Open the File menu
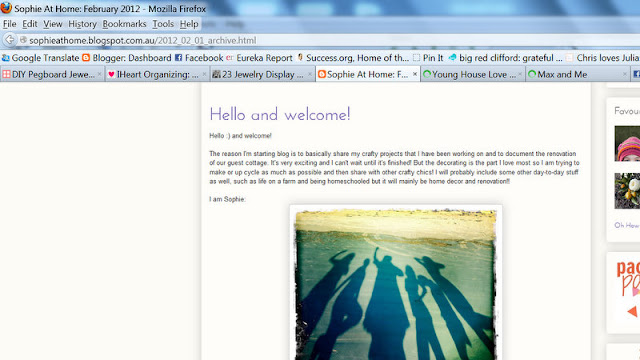This screenshot has height=360, width=640. [9, 24]
